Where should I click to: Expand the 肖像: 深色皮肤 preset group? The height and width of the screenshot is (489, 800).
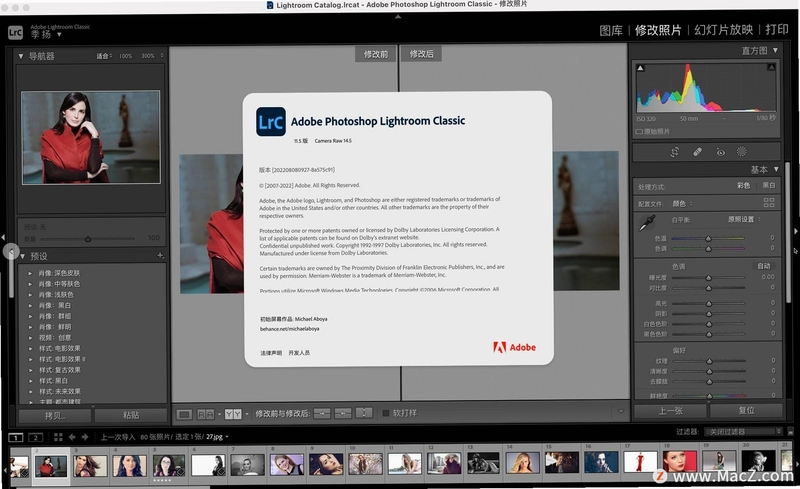coord(30,273)
